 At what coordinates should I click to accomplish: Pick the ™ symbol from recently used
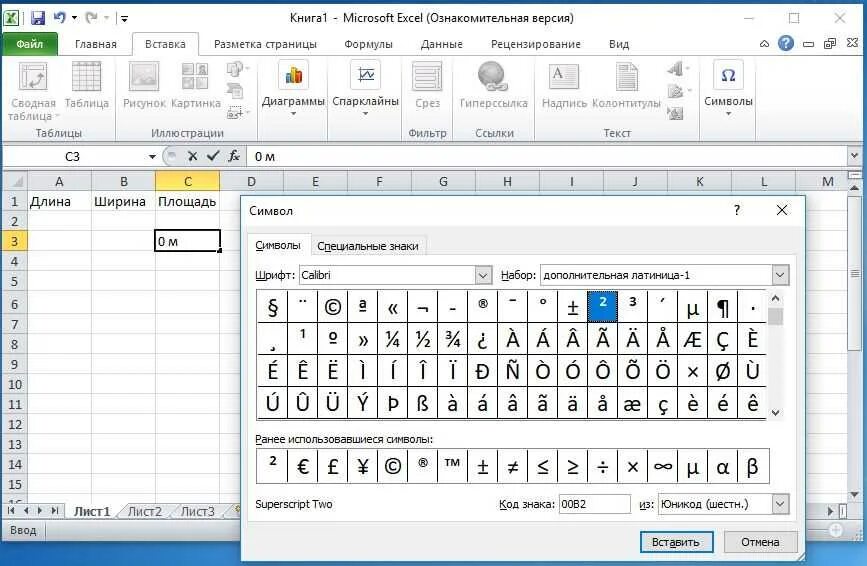point(452,467)
